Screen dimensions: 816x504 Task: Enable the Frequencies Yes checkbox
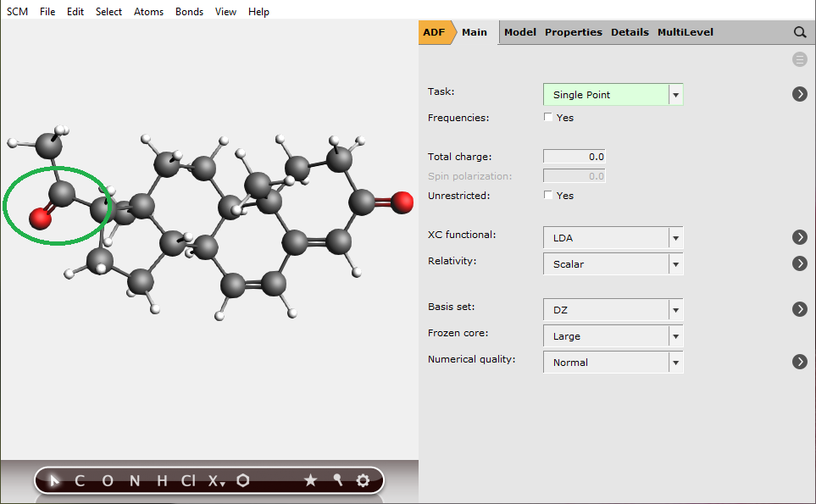[x=548, y=118]
